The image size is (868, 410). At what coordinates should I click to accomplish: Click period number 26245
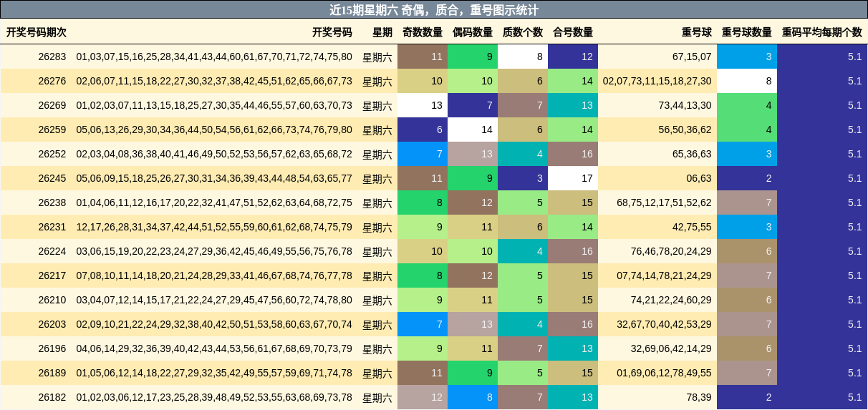pyautogui.click(x=52, y=178)
